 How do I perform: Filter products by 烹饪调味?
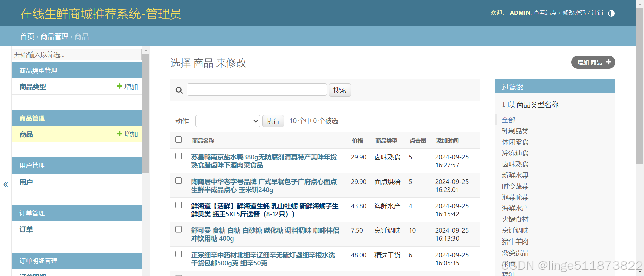coord(515,230)
